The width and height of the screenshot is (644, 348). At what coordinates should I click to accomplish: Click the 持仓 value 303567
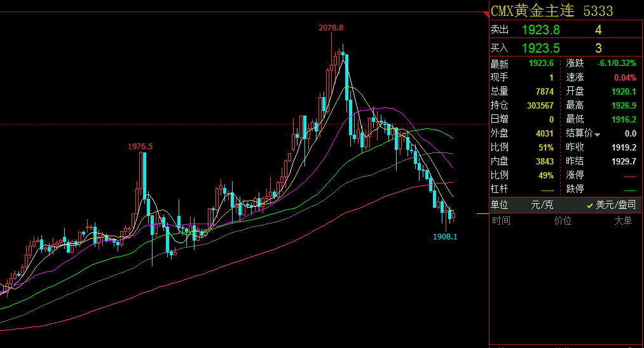pyautogui.click(x=540, y=105)
